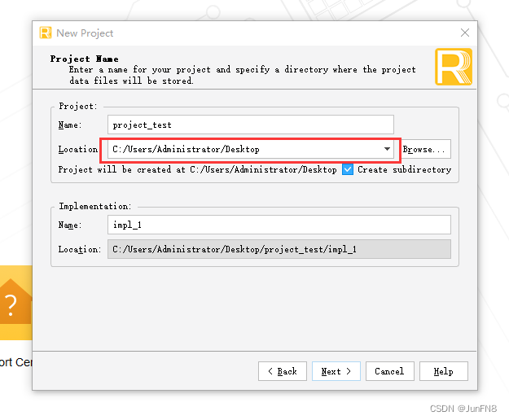Proceed with the Next button

[x=336, y=371]
